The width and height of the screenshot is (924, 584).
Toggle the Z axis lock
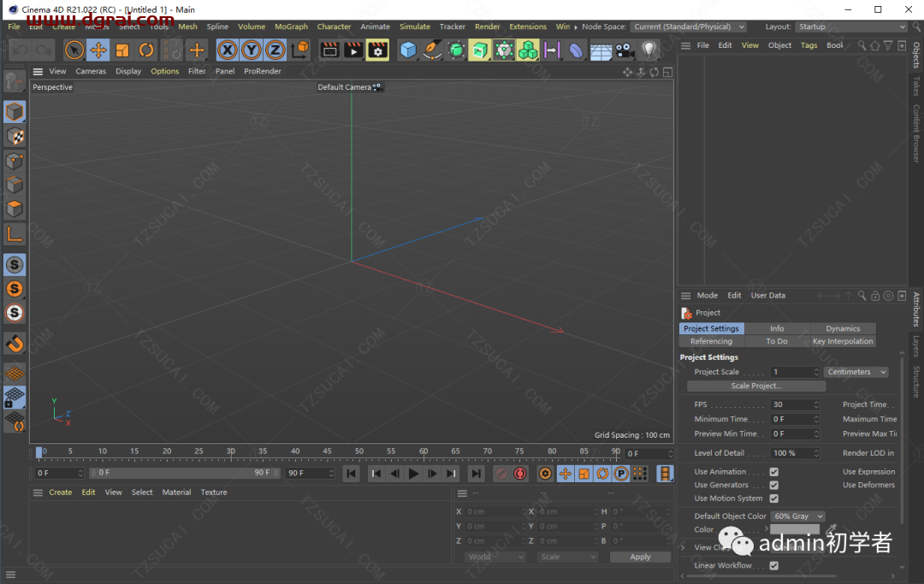[x=275, y=50]
